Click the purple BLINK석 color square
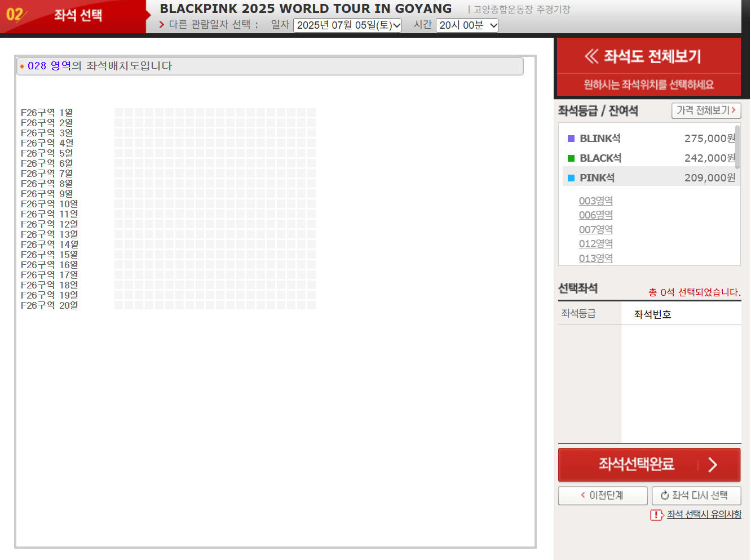This screenshot has width=751, height=560. point(571,139)
